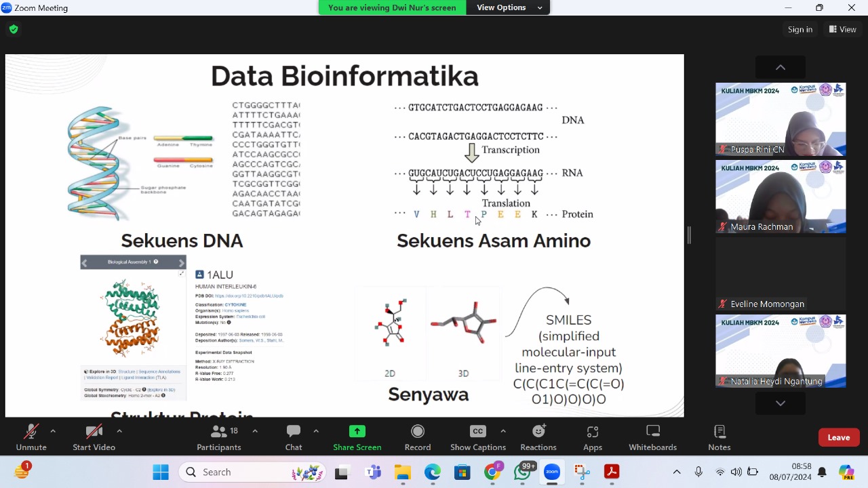Click the green encryption shield icon
Image resolution: width=868 pixels, height=488 pixels.
pos(14,29)
